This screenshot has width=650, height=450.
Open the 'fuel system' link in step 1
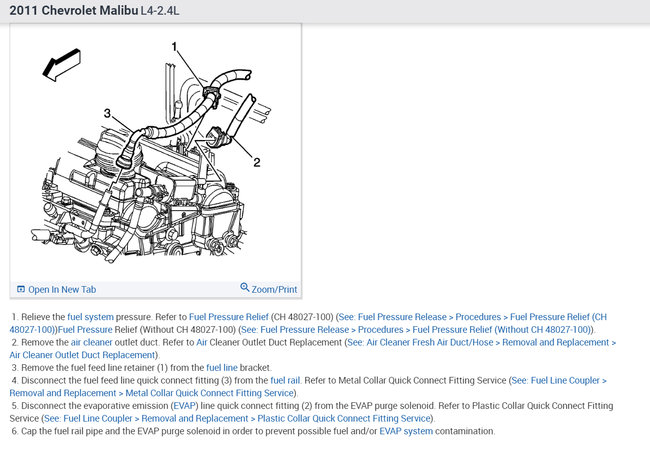(x=90, y=317)
